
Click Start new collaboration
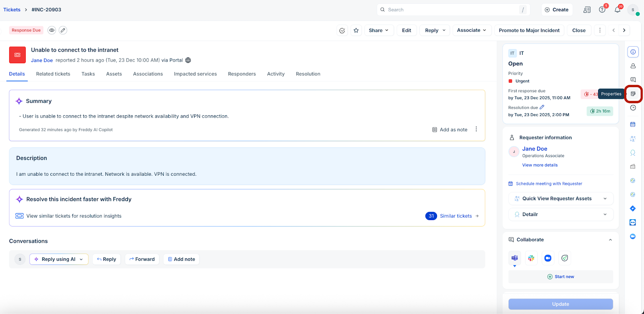coord(561,277)
